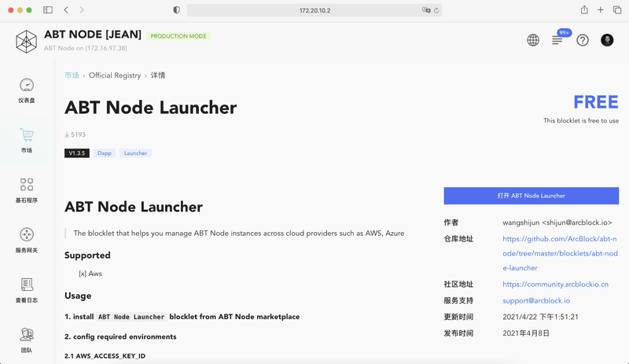Open the GitHub repository link
Screen dimensions: 629x364
click(x=560, y=253)
